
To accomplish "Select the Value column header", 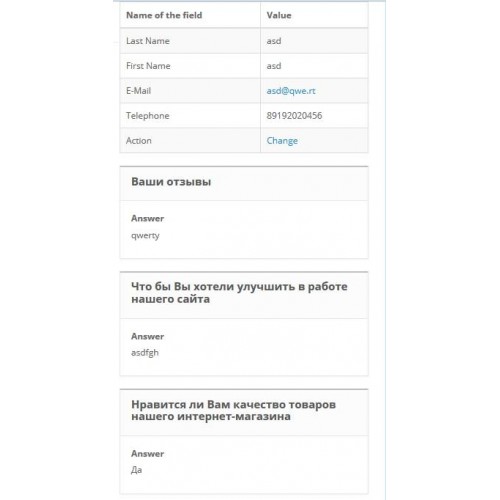I will click(x=279, y=15).
